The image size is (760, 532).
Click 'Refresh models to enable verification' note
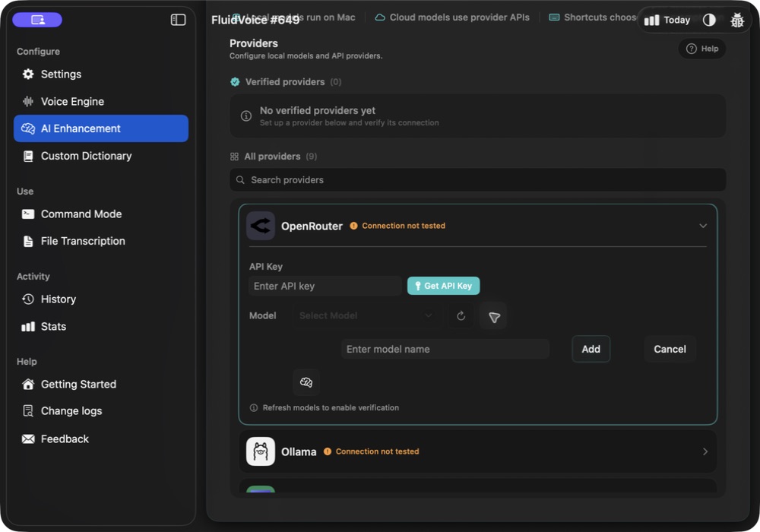331,408
